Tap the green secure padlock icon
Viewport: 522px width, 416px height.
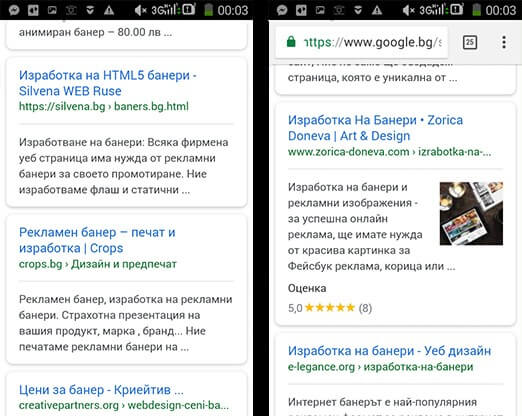(291, 42)
